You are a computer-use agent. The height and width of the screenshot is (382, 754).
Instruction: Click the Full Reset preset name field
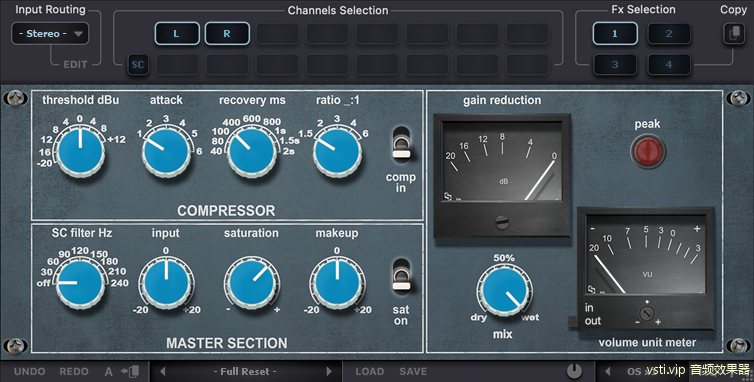245,371
